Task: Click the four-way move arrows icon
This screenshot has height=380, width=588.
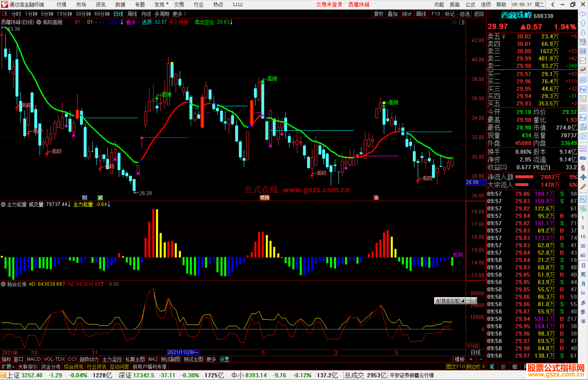Action: point(583,177)
